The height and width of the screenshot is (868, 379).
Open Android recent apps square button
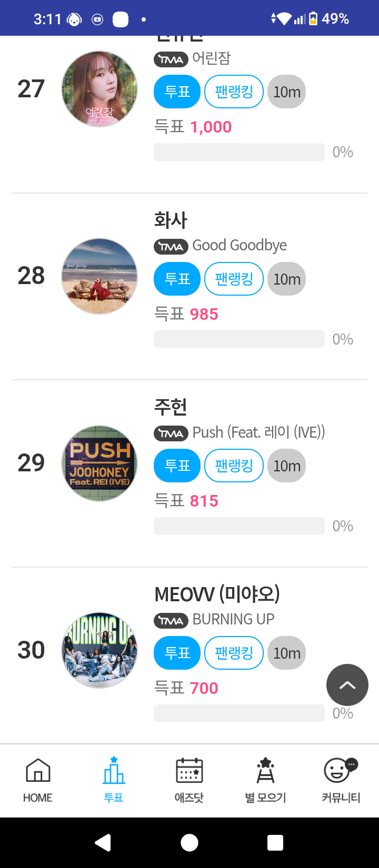pos(275,843)
